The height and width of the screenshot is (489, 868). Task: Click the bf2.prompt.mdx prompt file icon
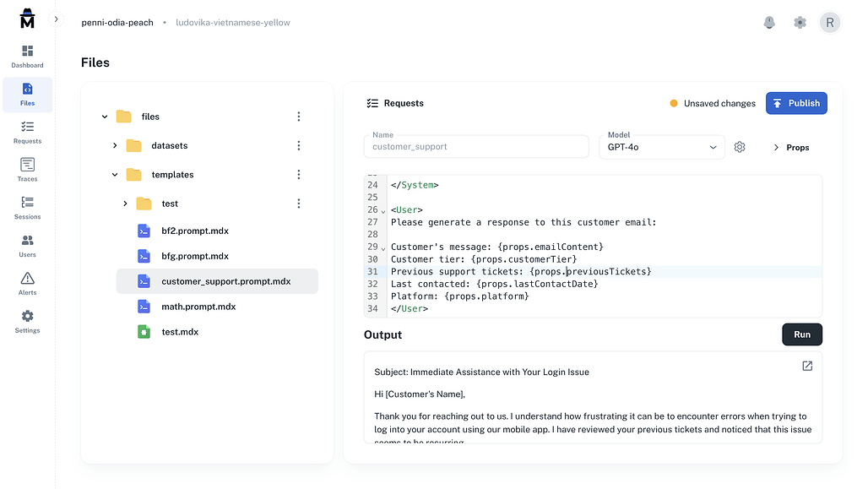point(144,231)
